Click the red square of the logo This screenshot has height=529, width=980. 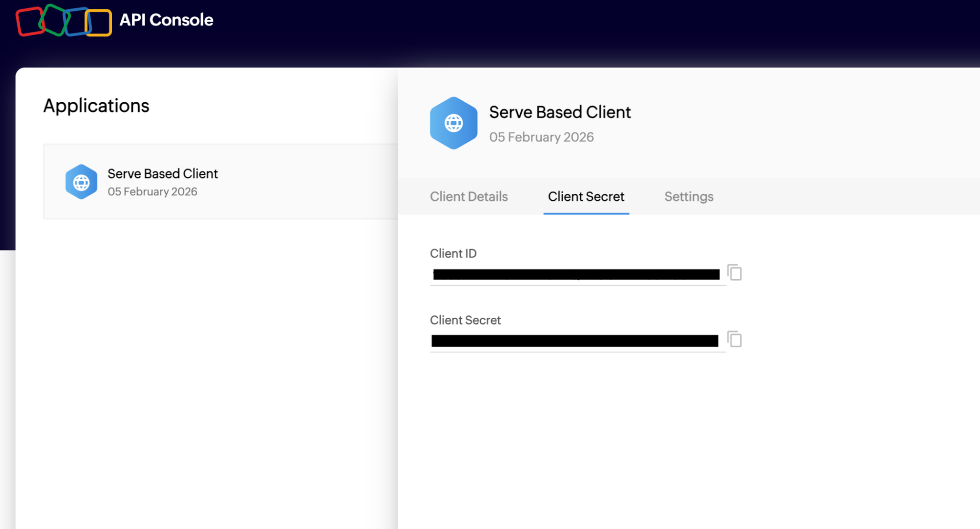29,22
